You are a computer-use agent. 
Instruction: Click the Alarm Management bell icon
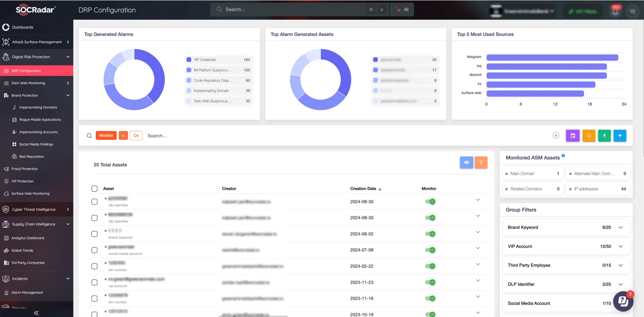click(6, 292)
